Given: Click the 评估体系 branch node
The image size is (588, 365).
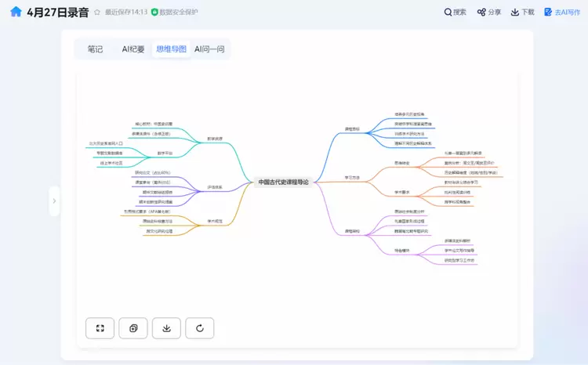Looking at the screenshot, I should tap(214, 187).
